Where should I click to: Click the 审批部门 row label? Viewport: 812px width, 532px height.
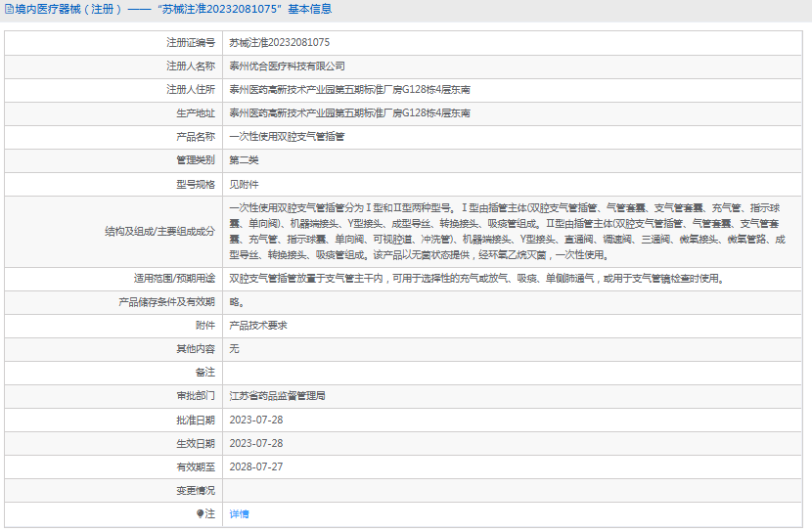[196, 396]
